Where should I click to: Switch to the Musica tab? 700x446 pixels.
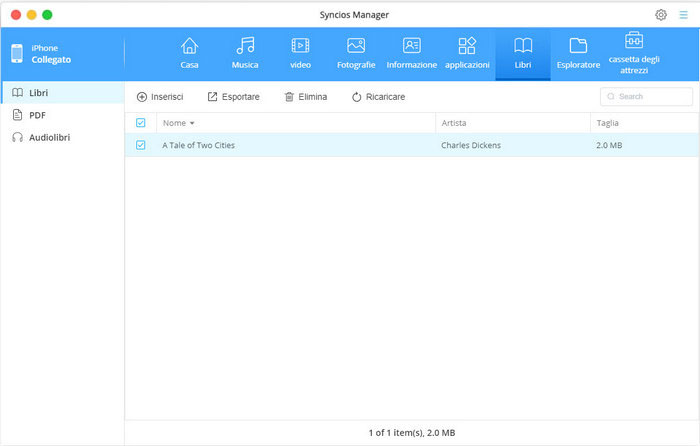pos(245,54)
